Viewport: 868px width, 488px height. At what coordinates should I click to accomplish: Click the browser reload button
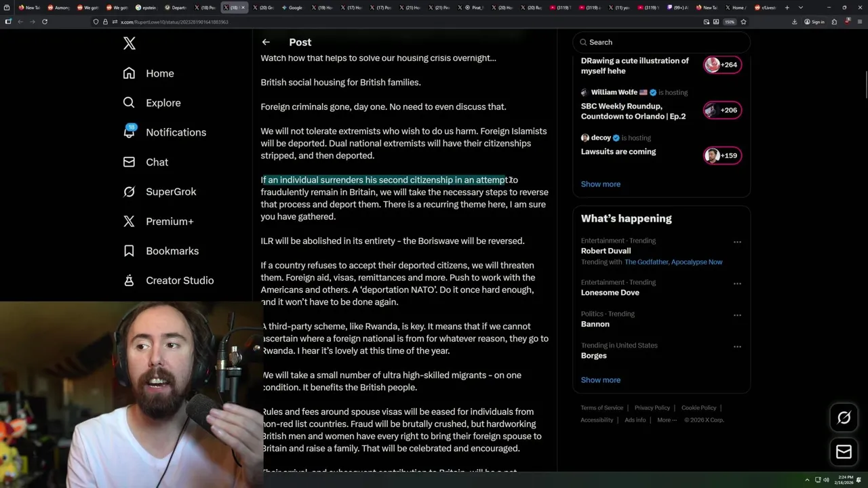[45, 22]
